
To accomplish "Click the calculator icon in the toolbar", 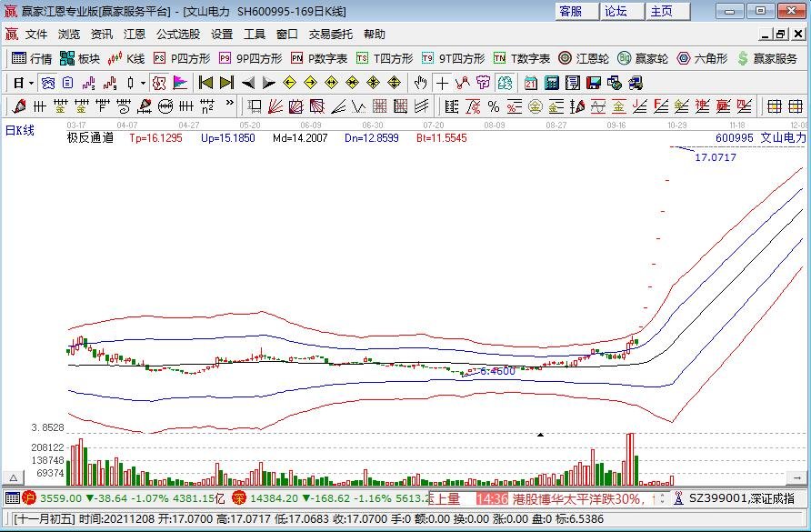I will point(551,83).
